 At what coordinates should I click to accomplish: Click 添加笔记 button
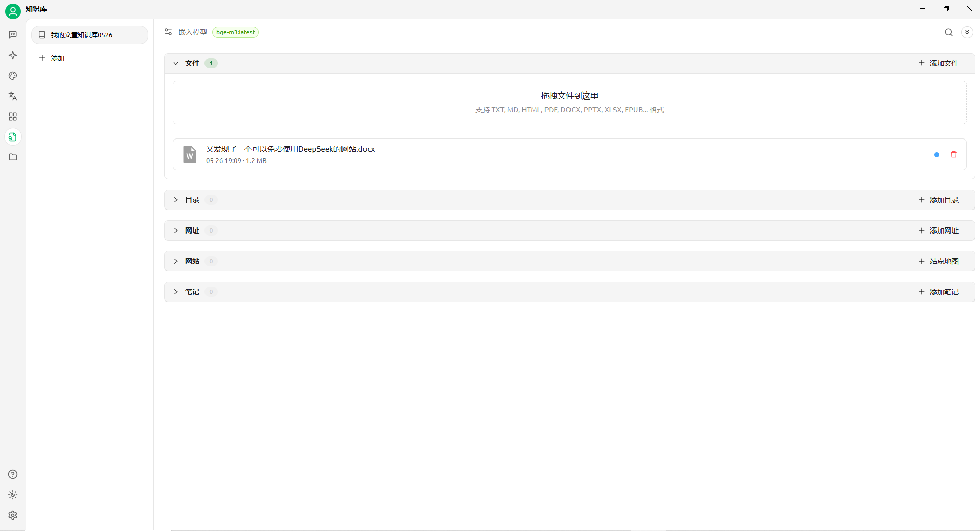pos(939,292)
